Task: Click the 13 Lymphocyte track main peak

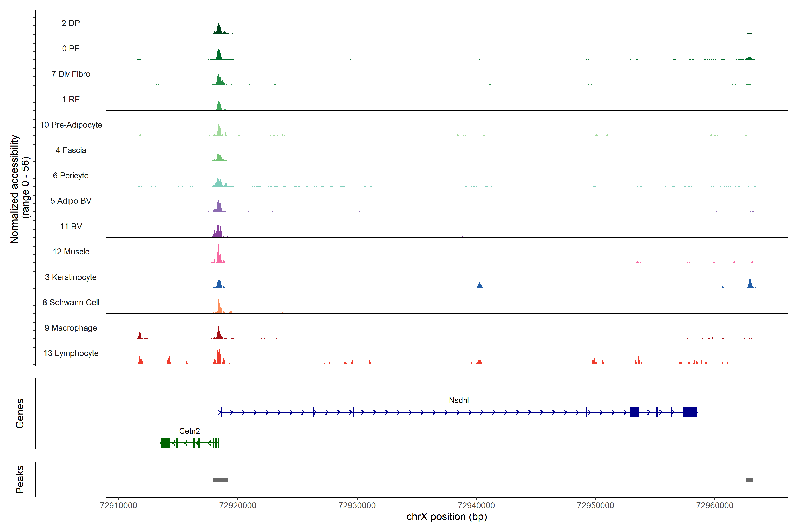Action: [x=219, y=356]
